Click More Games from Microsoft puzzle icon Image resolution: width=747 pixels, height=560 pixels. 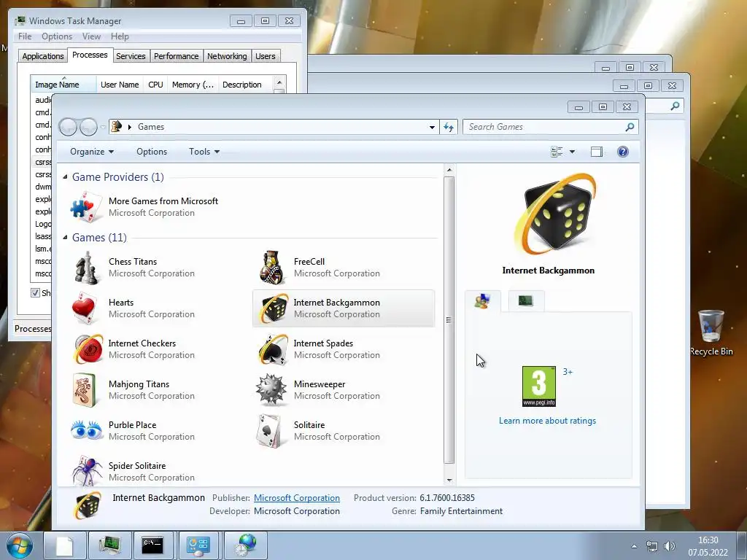(x=87, y=206)
